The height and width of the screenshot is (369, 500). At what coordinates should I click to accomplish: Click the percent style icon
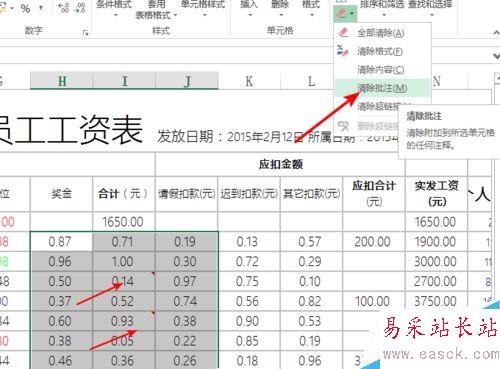(25, 8)
